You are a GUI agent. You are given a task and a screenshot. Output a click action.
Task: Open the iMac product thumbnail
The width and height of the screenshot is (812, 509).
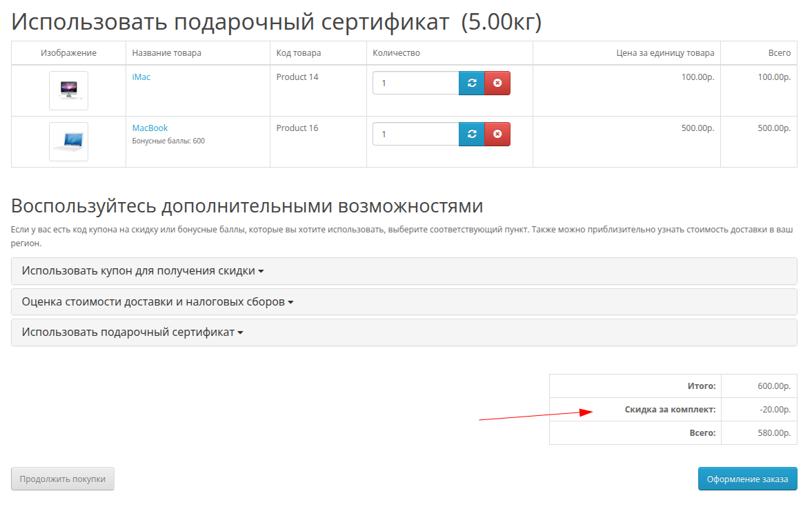coord(68,90)
